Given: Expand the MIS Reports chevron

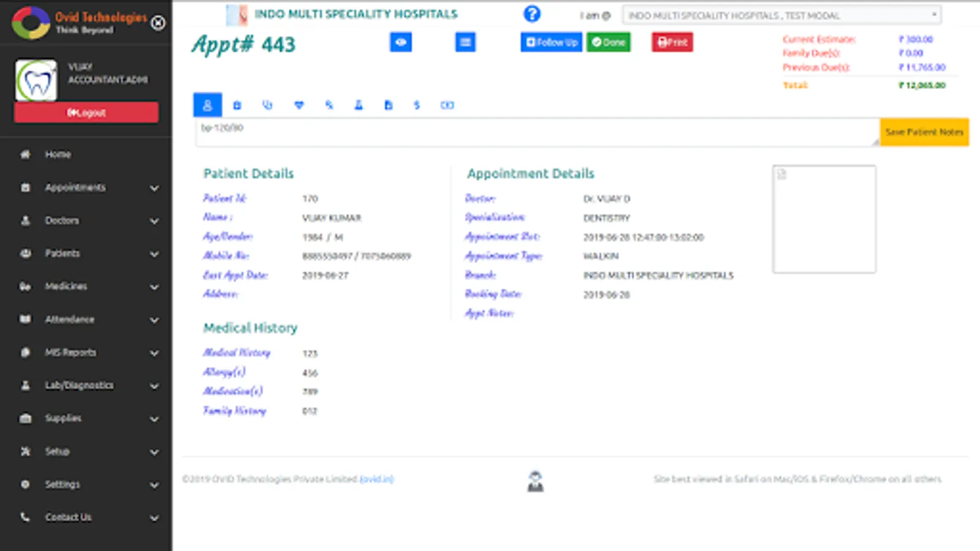Looking at the screenshot, I should 154,353.
